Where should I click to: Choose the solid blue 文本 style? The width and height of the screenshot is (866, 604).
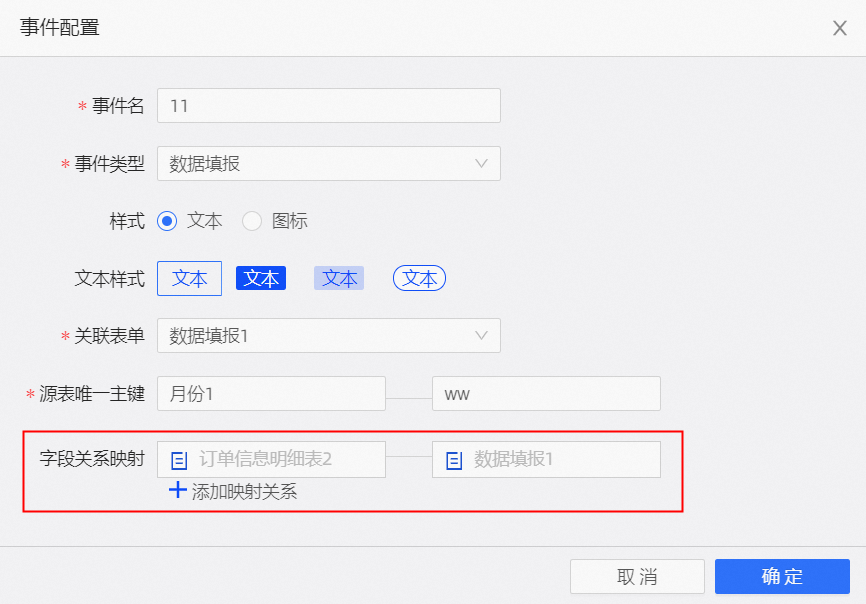click(x=261, y=279)
